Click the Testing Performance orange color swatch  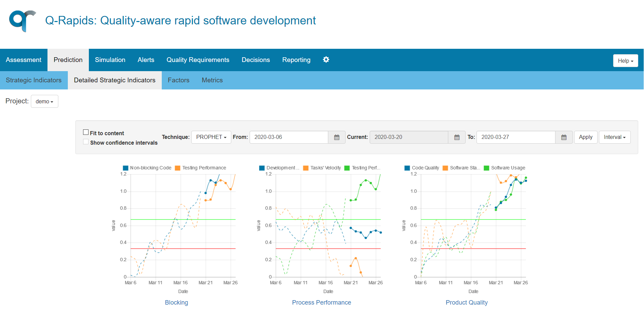click(x=178, y=167)
